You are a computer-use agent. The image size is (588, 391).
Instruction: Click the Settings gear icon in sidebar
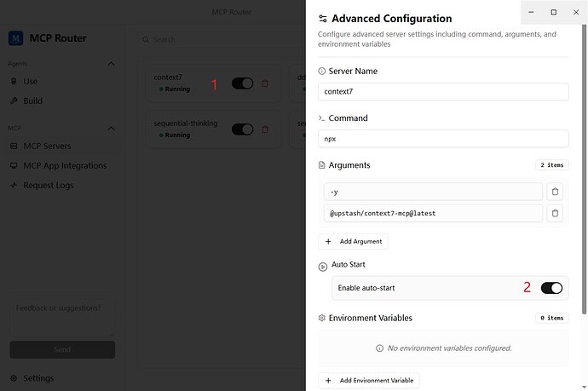point(14,378)
